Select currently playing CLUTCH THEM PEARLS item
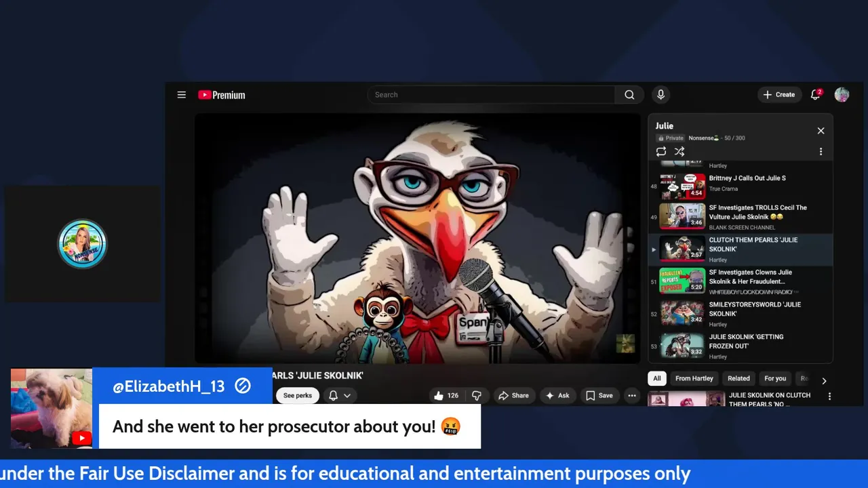The width and height of the screenshot is (868, 488). 741,249
